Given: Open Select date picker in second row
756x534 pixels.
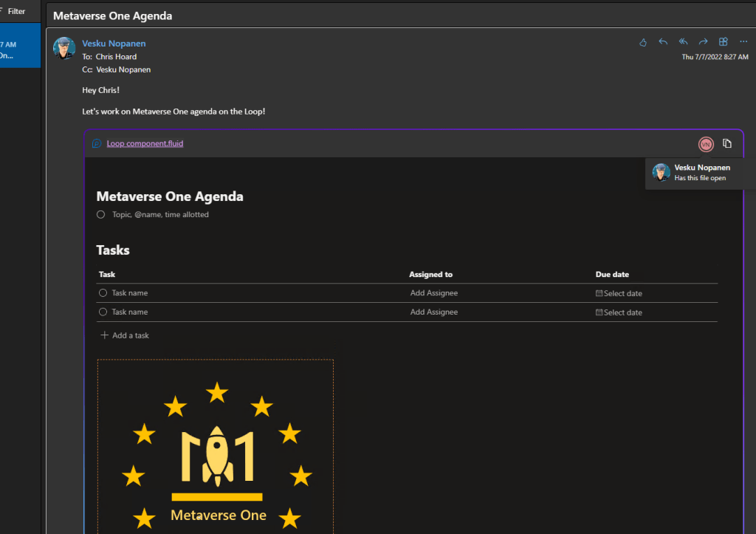Looking at the screenshot, I should coord(619,312).
